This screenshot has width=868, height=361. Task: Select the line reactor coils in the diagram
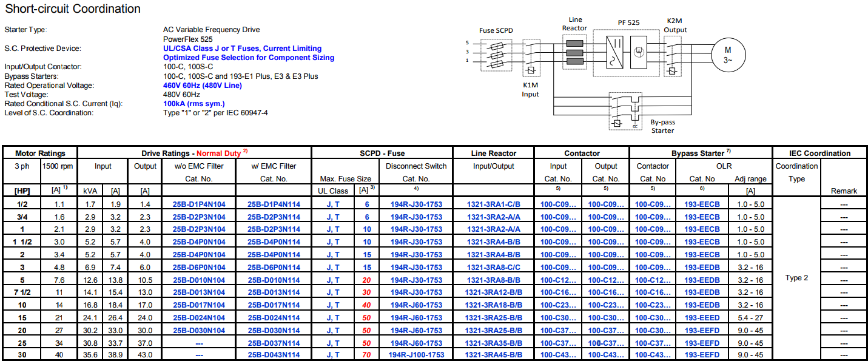[574, 52]
